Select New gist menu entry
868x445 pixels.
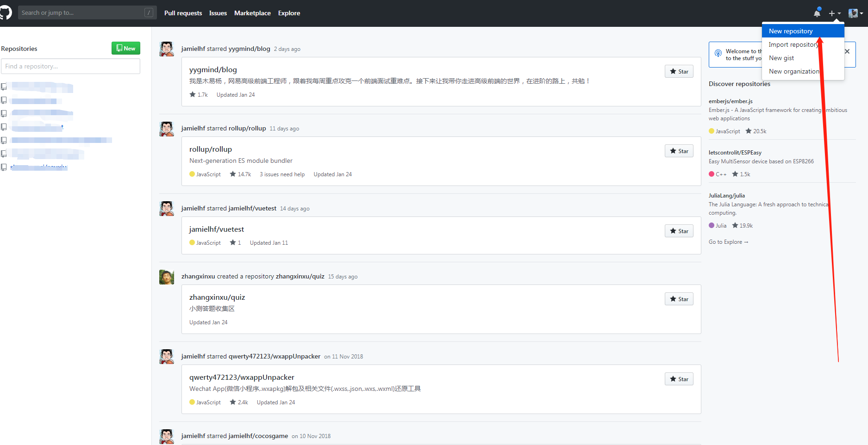point(803,58)
